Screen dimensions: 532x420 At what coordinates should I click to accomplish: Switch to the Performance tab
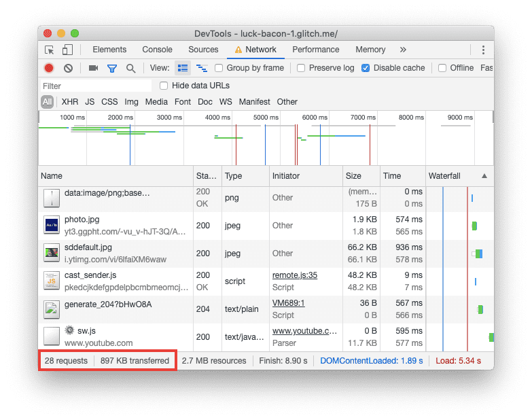315,50
